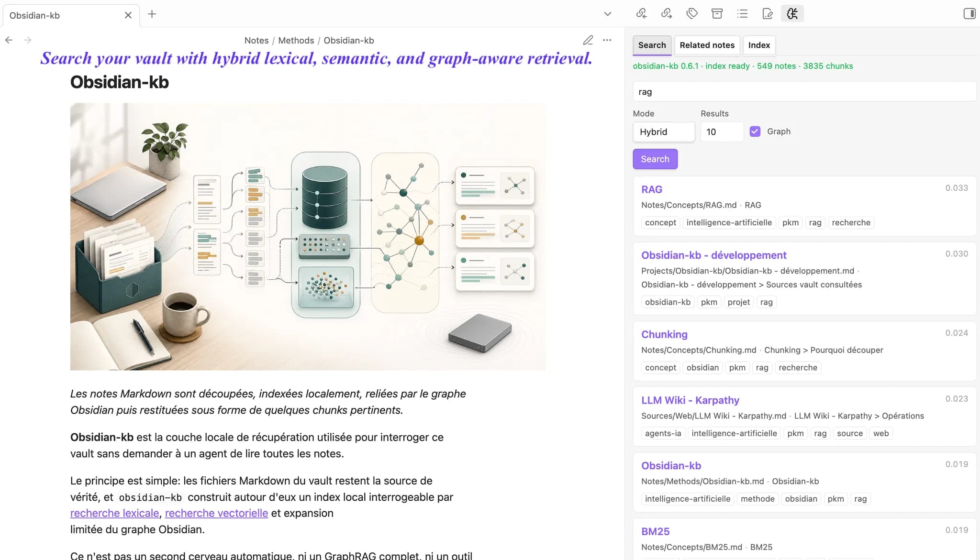Open the archive box properties panel icon
This screenshot has height=560, width=980.
click(717, 13)
